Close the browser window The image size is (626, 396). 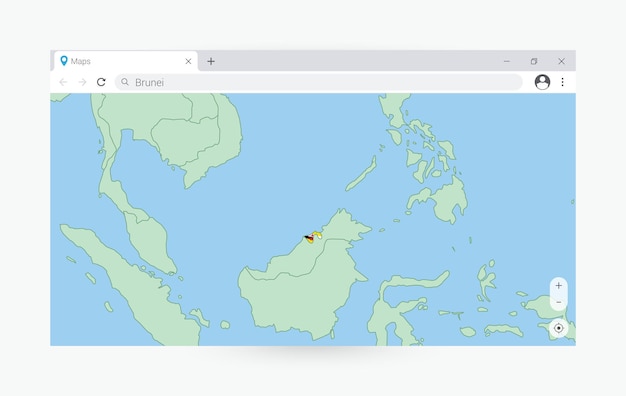(x=561, y=61)
